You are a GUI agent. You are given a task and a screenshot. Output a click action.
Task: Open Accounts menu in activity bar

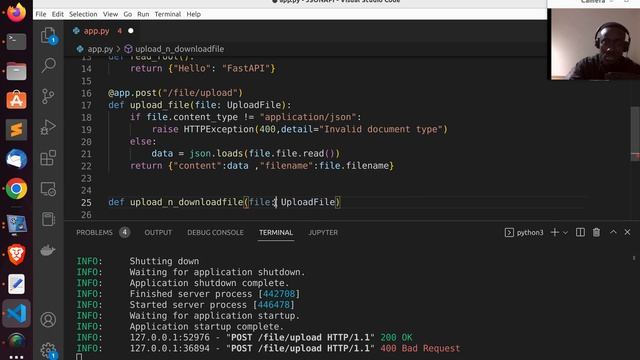pyautogui.click(x=48, y=320)
